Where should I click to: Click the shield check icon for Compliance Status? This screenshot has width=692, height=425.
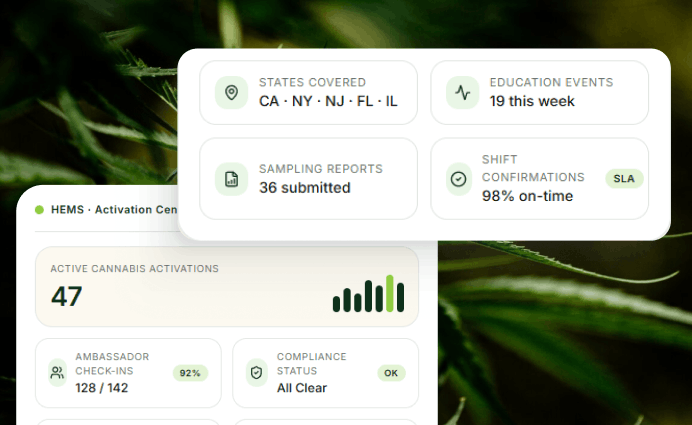pos(256,373)
